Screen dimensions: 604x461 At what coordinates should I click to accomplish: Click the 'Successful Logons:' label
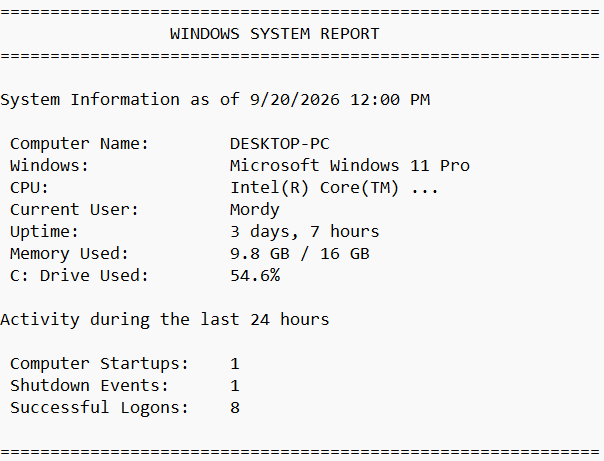click(99, 408)
